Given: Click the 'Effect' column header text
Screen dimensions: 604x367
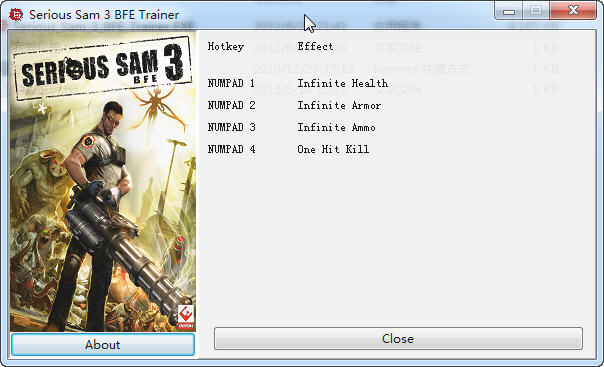Looking at the screenshot, I should click(x=315, y=46).
